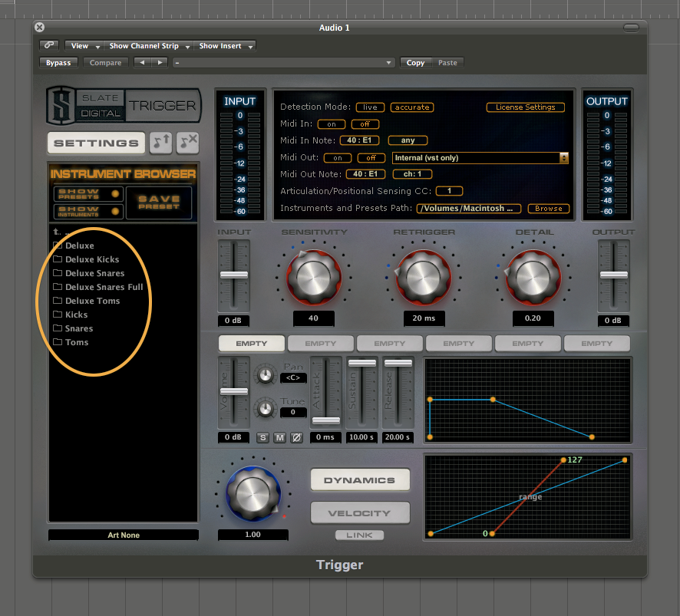Open the Snares folder
680x616 pixels.
point(73,328)
